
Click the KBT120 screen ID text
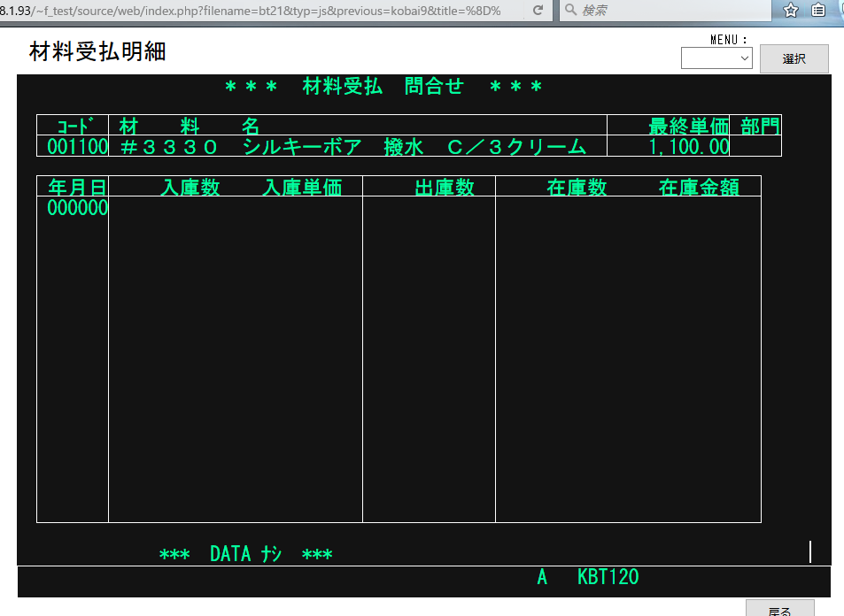[x=608, y=578]
